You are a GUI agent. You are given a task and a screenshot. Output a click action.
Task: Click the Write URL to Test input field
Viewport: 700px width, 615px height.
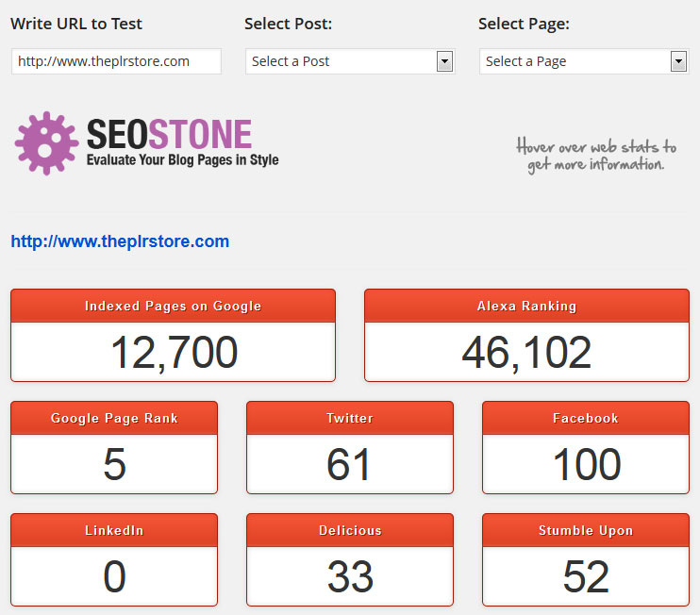tap(117, 61)
